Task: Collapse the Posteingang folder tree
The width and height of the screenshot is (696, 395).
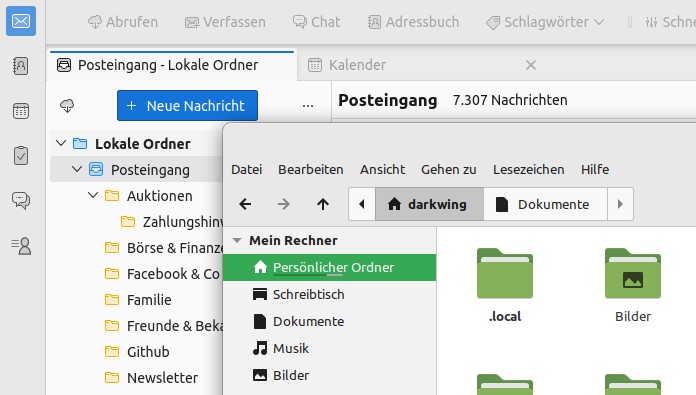Action: tap(77, 169)
